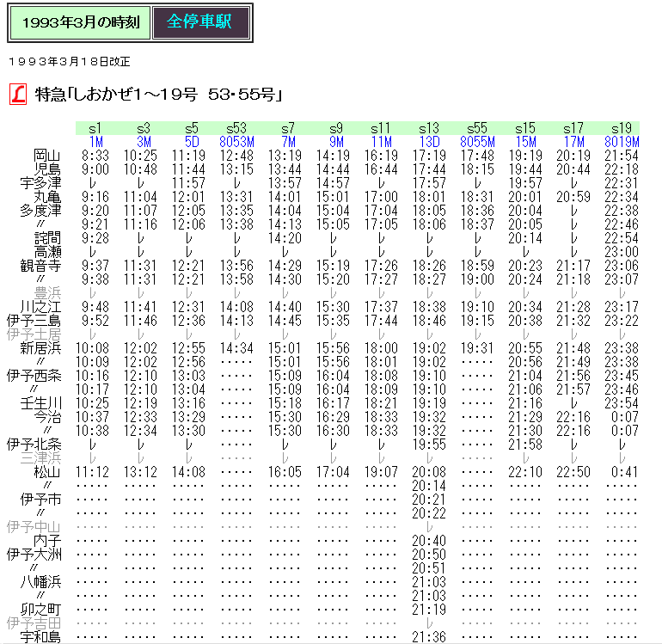This screenshot has width=662, height=644.
Task: Click the greyed 伊予吉田 station label
Action: coord(34,623)
